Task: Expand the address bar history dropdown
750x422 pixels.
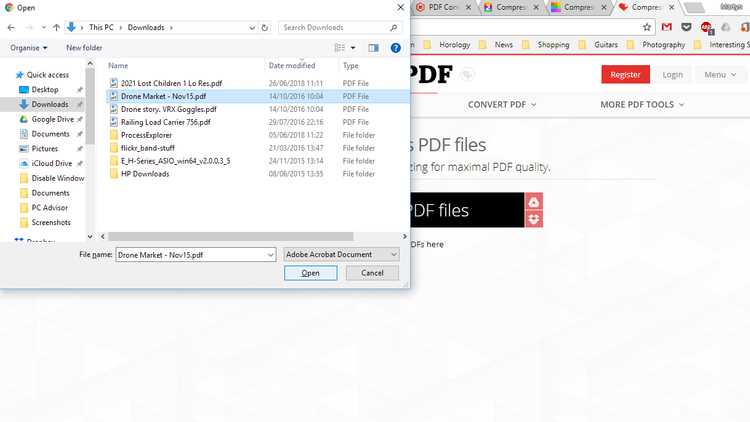Action: pyautogui.click(x=252, y=28)
